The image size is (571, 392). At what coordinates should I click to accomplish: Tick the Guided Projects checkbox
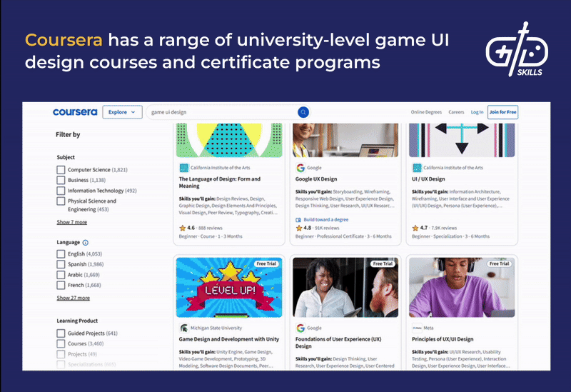(x=61, y=333)
